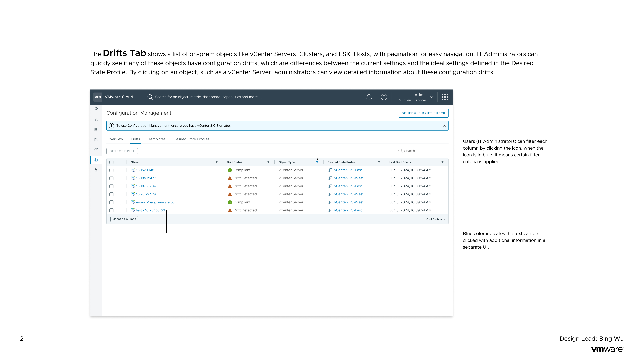Open actions menu for 10.78.227.29

[121, 194]
